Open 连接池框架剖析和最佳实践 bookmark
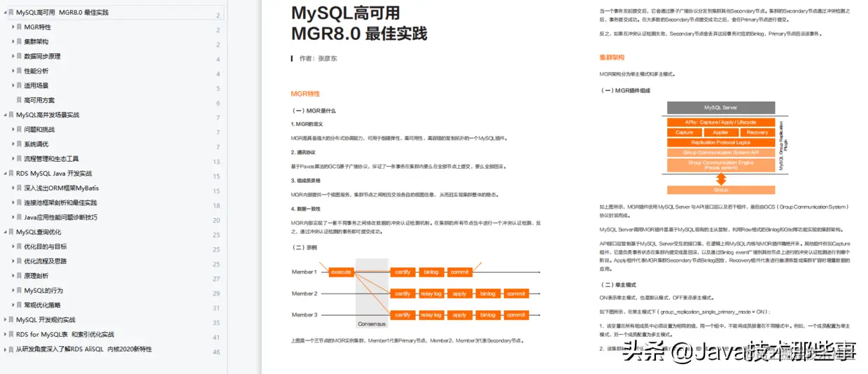Image resolution: width=868 pixels, height=374 pixels. (60, 203)
